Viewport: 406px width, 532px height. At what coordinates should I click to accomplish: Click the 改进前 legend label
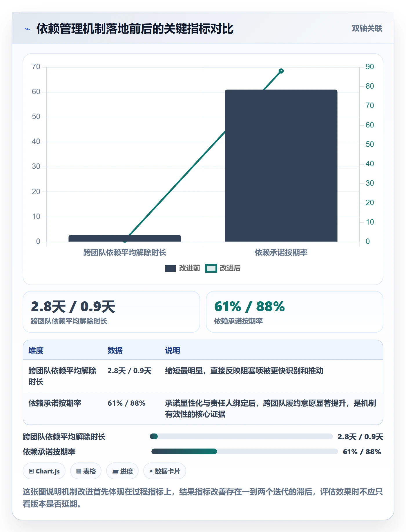(190, 268)
